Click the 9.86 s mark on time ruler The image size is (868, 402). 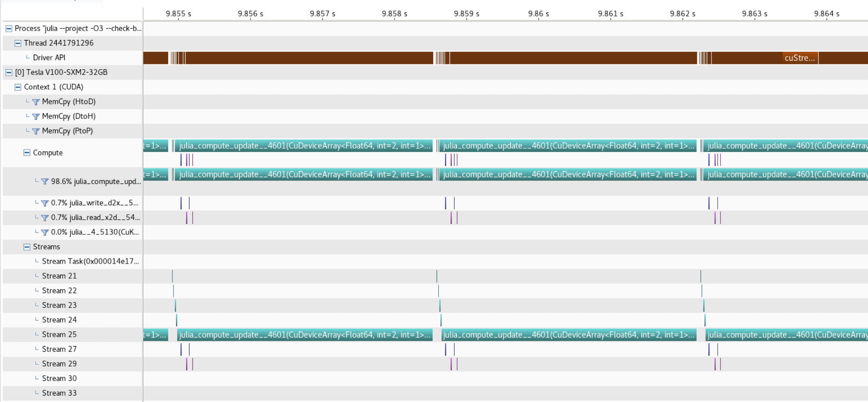point(538,14)
